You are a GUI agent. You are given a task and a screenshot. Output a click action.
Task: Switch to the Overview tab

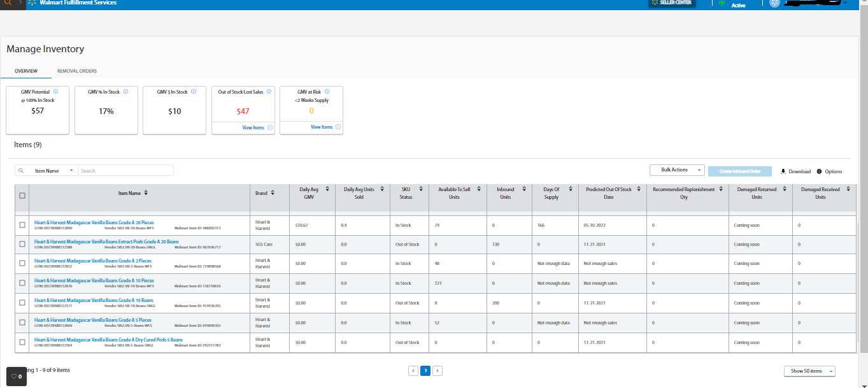(x=26, y=71)
